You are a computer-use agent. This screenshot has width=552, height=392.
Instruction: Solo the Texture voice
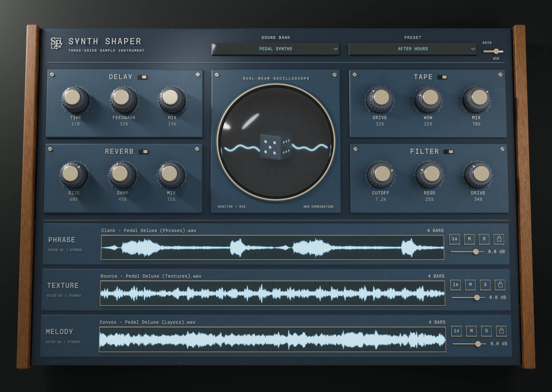pyautogui.click(x=485, y=285)
